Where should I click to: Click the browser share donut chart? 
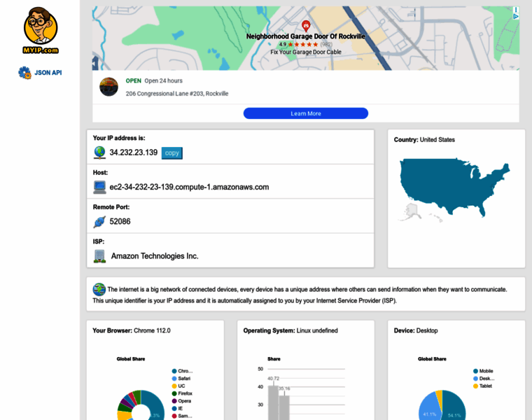coord(141,405)
